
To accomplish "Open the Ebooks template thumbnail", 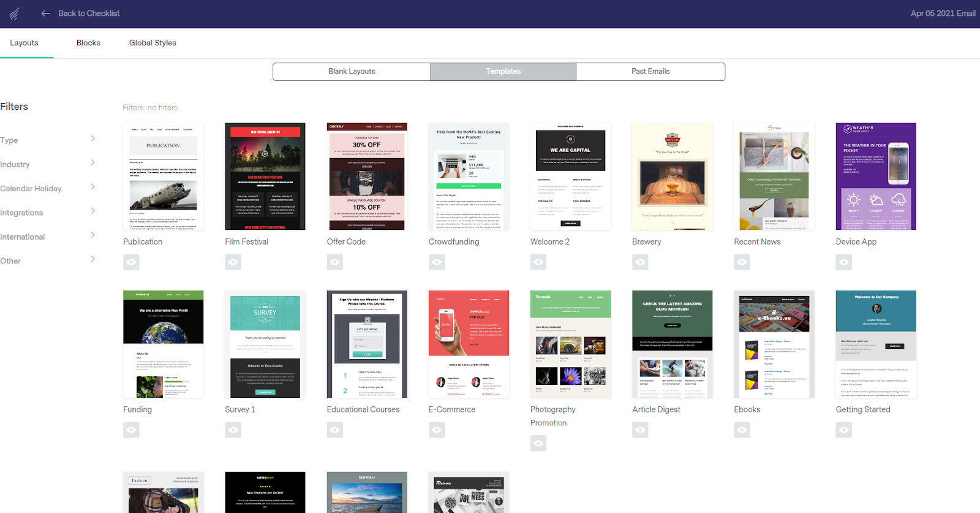I will pos(774,344).
